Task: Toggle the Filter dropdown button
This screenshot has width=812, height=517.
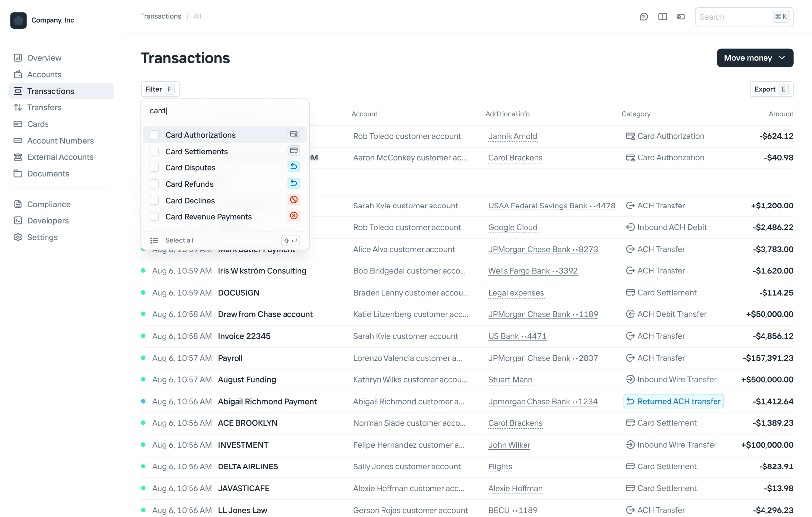Action: click(x=160, y=89)
